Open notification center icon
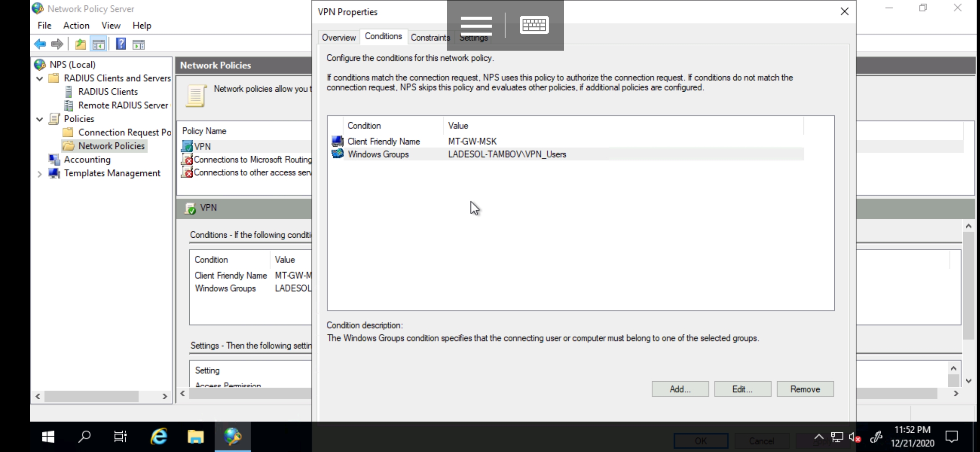 click(x=952, y=437)
